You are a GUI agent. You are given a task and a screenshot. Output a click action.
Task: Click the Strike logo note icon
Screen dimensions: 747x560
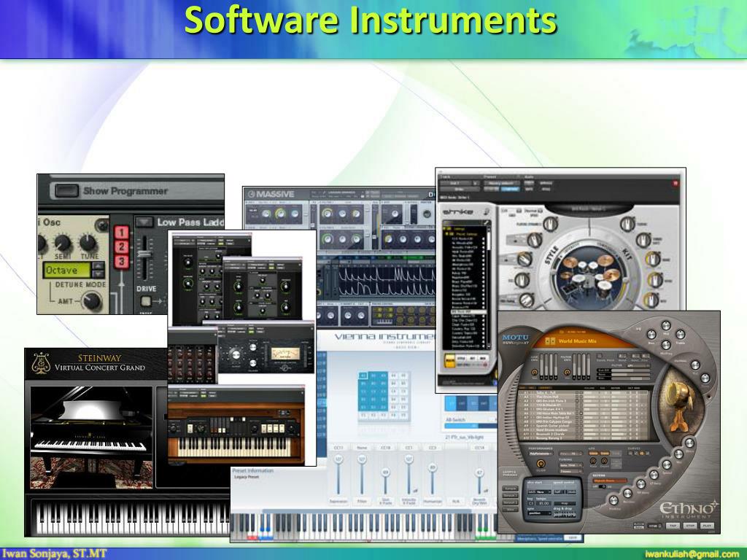pyautogui.click(x=487, y=211)
